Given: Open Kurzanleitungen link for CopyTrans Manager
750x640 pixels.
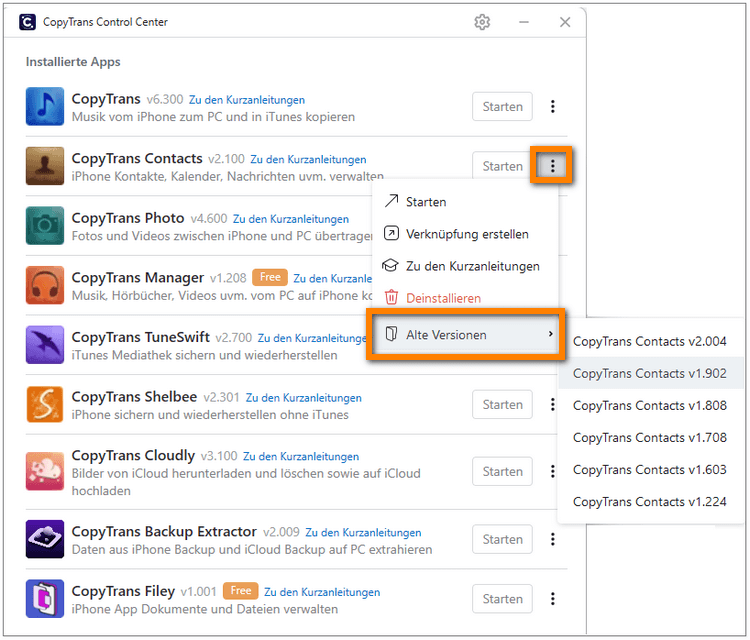Looking at the screenshot, I should tap(333, 278).
